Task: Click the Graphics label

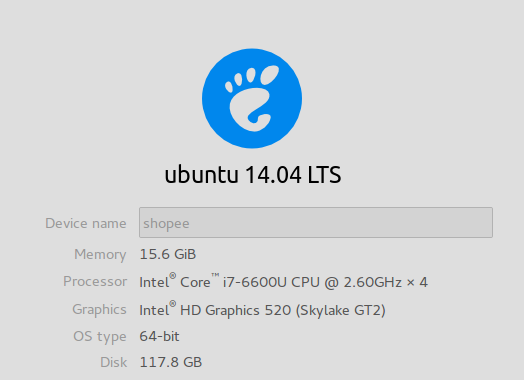Action: pyautogui.click(x=100, y=310)
